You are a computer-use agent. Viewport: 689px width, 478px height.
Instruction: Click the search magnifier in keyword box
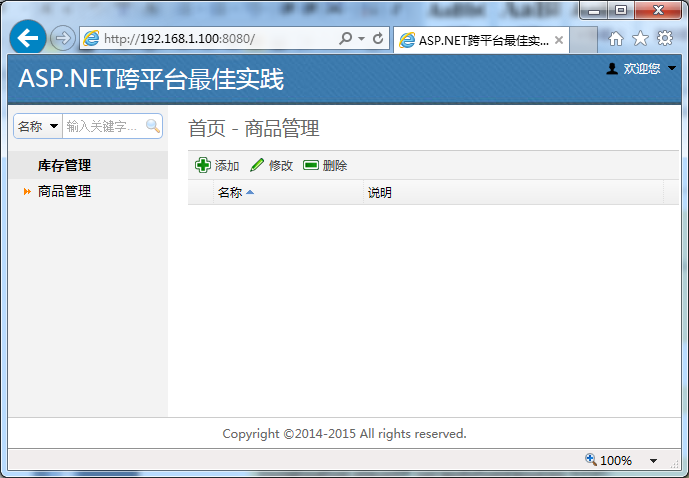[x=152, y=126]
